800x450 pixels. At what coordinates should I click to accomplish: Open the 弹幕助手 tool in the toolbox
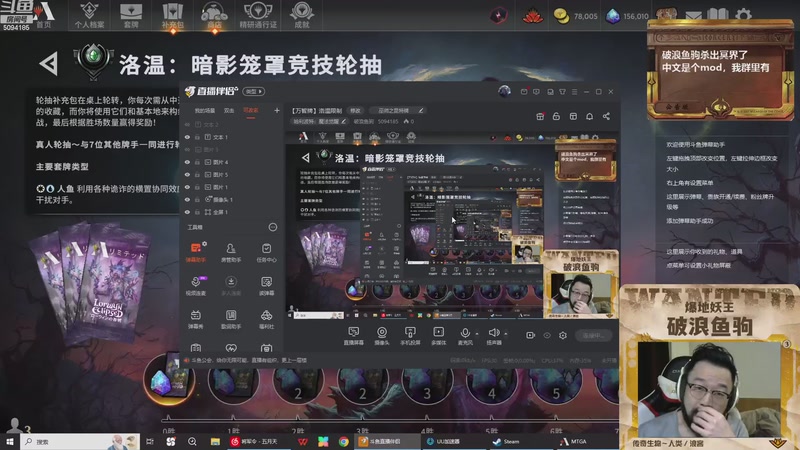[195, 252]
